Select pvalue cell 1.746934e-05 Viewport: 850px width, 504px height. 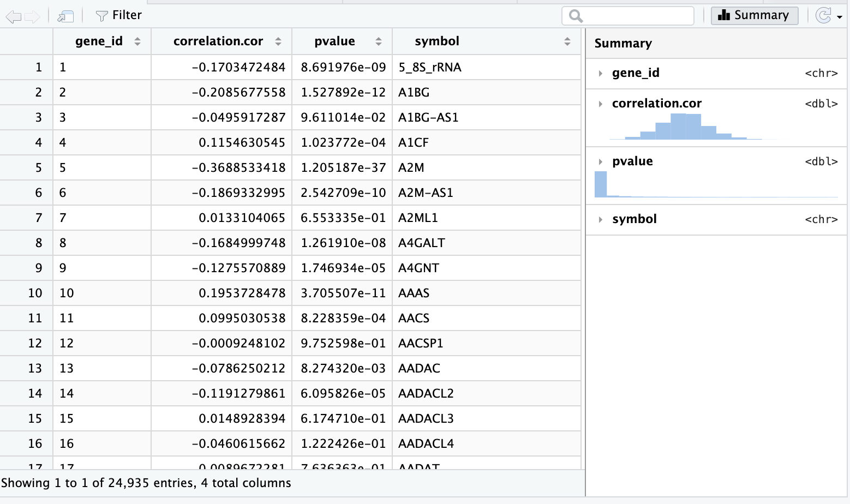pyautogui.click(x=343, y=268)
